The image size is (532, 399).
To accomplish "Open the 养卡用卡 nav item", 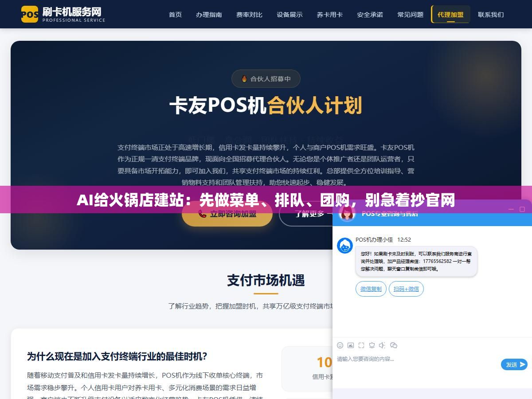I will [x=330, y=15].
